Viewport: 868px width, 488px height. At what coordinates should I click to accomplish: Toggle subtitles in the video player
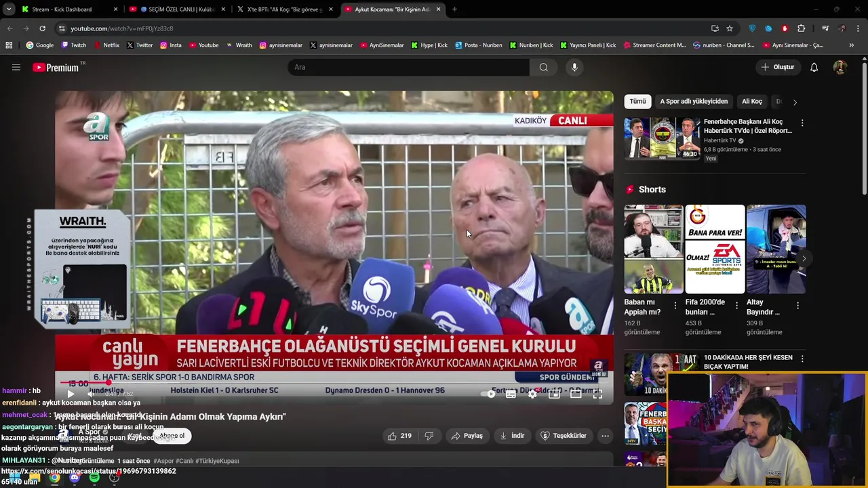pos(511,394)
